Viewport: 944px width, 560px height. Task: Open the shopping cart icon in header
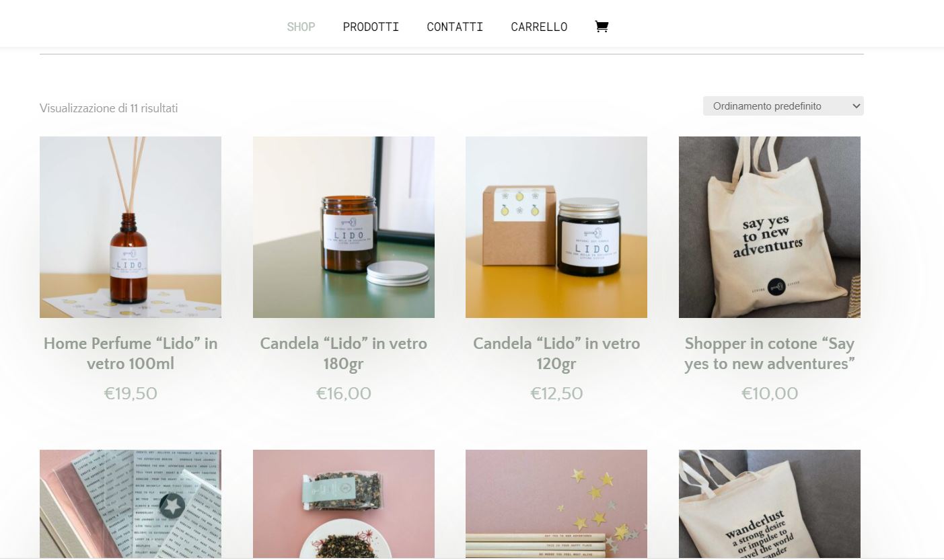tap(602, 27)
